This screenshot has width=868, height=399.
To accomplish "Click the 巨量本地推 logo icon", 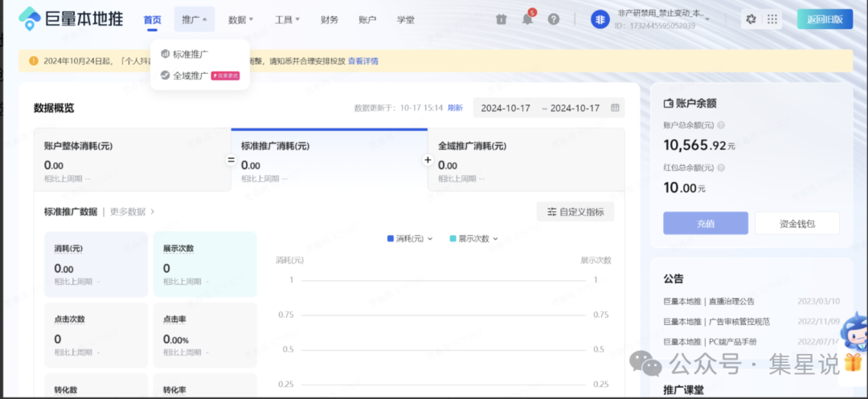I will 30,18.
